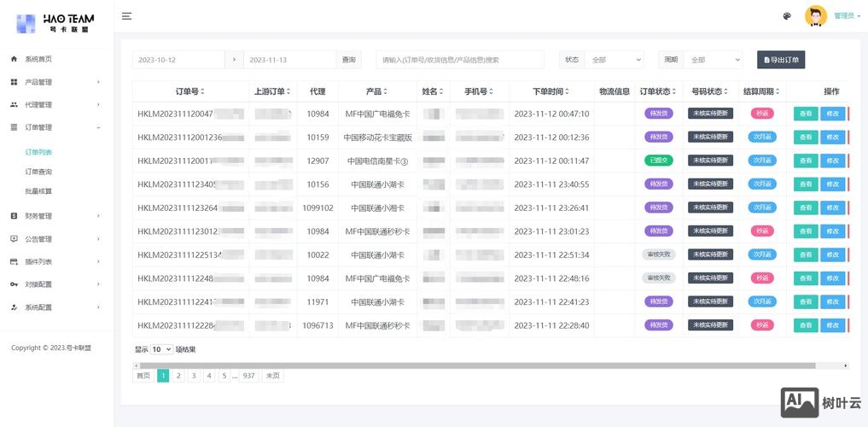Select the 订单查询 submenu item
The width and height of the screenshot is (868, 427).
click(x=38, y=172)
